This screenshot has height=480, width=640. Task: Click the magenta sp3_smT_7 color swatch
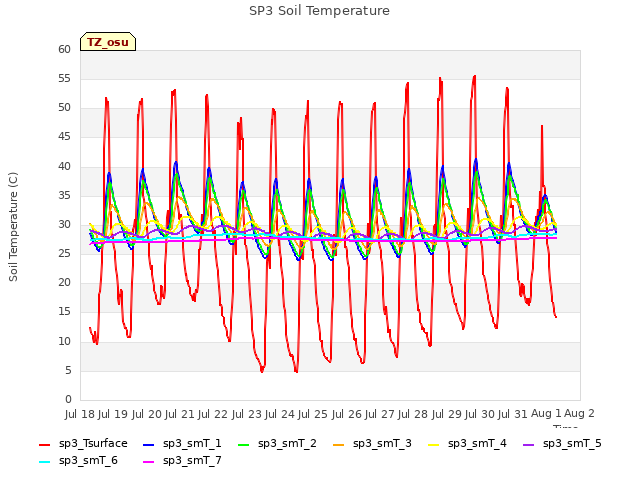coord(149,462)
